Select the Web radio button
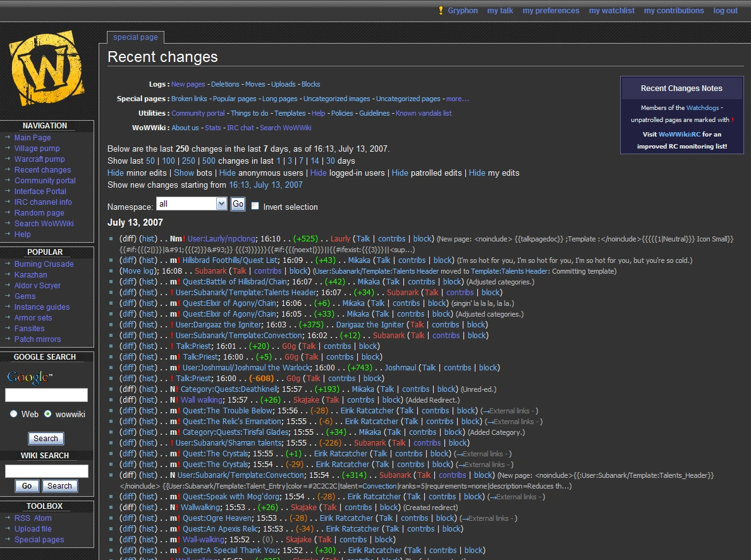The image size is (751, 560). [x=13, y=414]
